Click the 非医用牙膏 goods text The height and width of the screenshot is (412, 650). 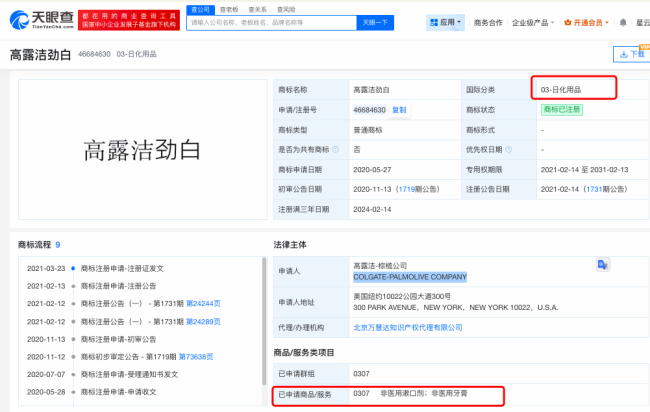tap(449, 393)
